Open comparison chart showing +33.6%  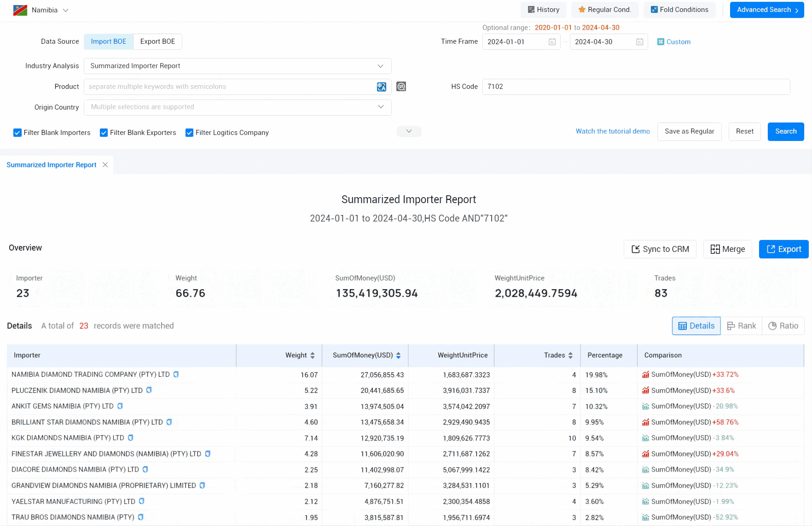tap(645, 390)
